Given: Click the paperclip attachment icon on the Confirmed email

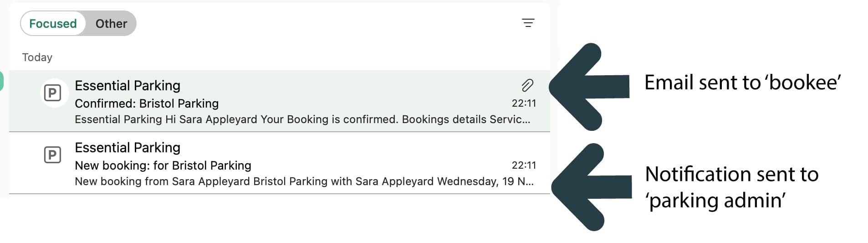Looking at the screenshot, I should [527, 85].
